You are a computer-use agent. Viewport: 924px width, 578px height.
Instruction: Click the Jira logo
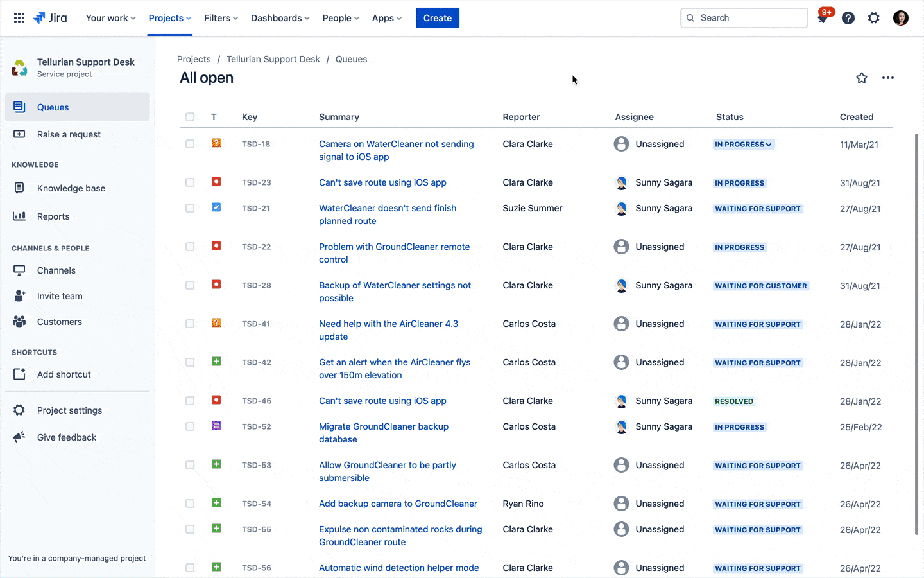51,18
